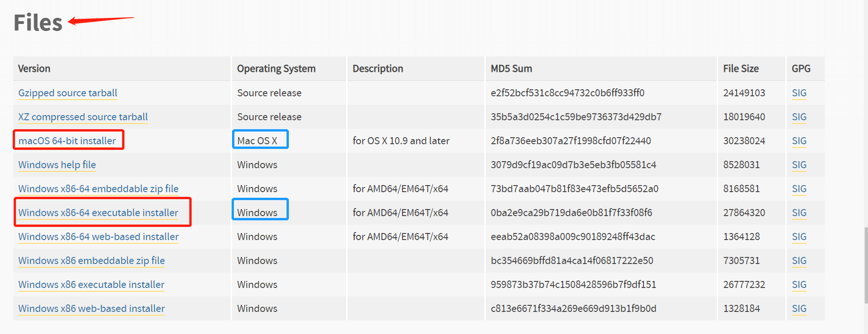
Task: Open SIG for Windows x86-64 executable installer
Action: pyautogui.click(x=799, y=213)
